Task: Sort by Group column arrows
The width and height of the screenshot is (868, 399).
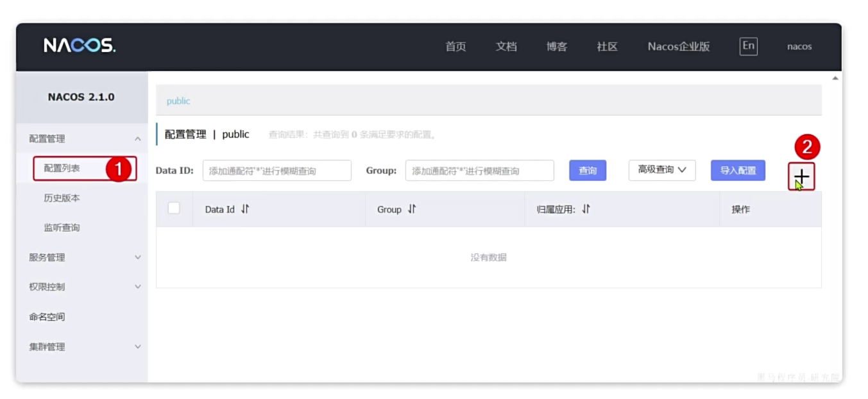Action: (412, 210)
